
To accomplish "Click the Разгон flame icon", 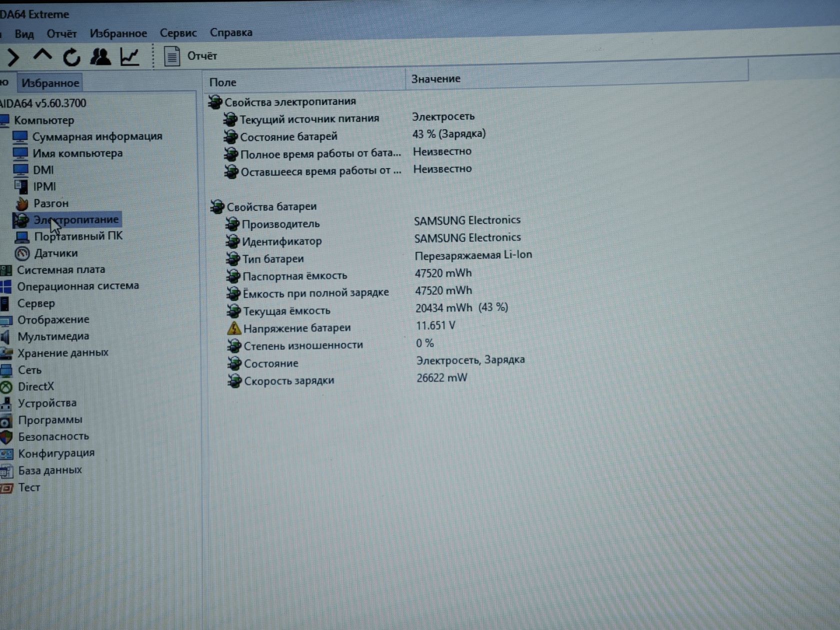I will [21, 203].
